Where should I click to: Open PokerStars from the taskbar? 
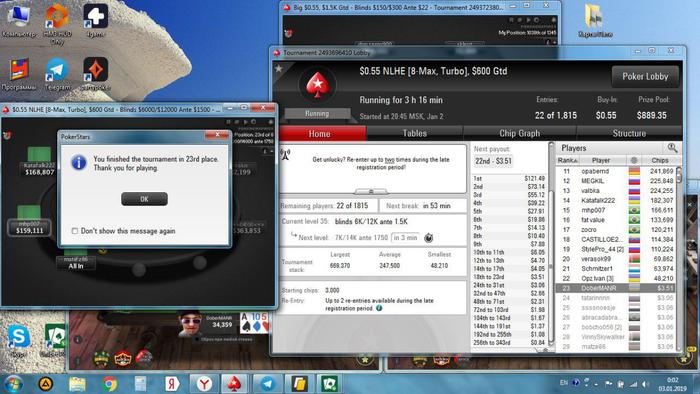tap(234, 384)
